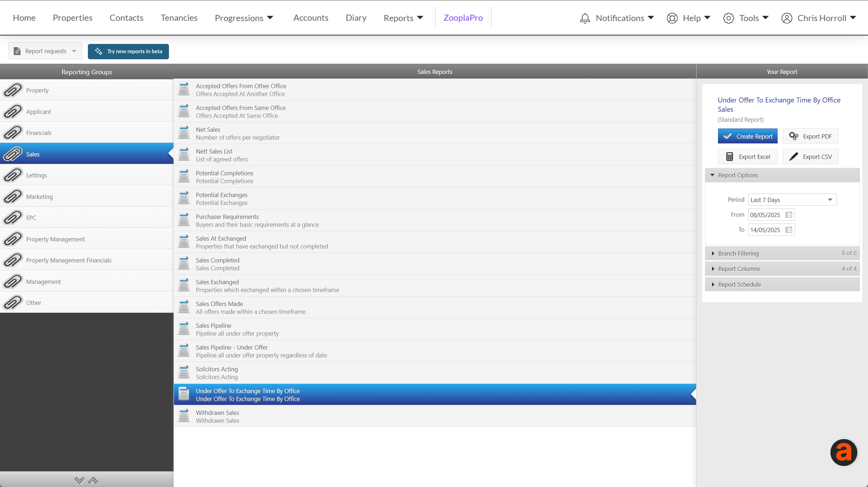Collapse all groups with down chevron
Screen dimensions: 868x487
point(80,480)
